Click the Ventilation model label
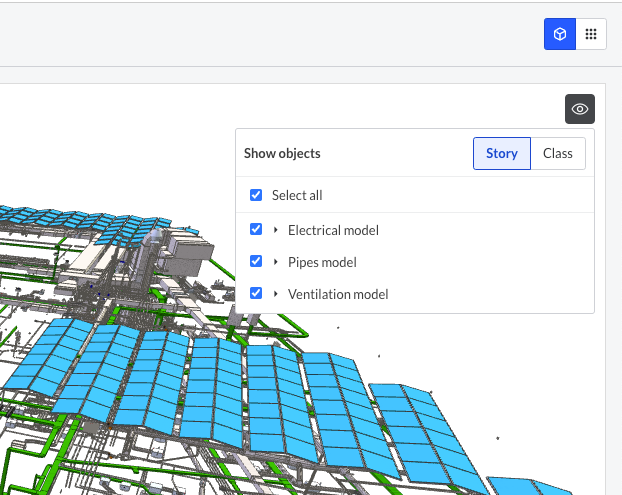This screenshot has height=495, width=622. pyautogui.click(x=338, y=294)
